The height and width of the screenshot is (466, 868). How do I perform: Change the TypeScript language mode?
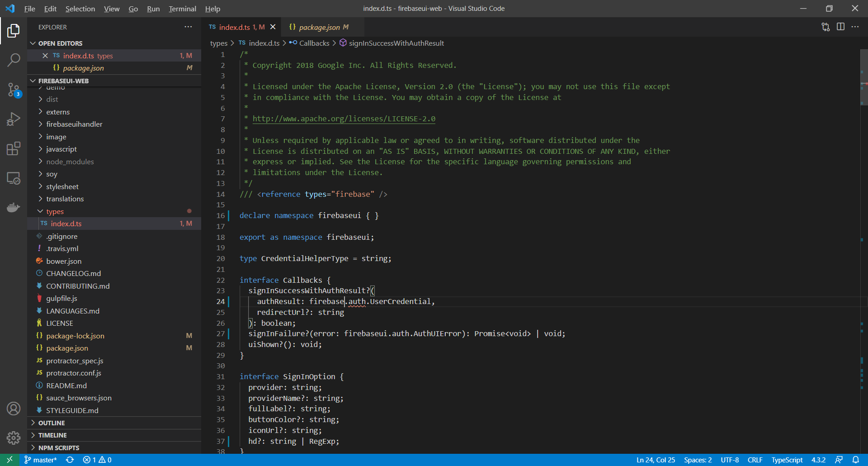787,460
